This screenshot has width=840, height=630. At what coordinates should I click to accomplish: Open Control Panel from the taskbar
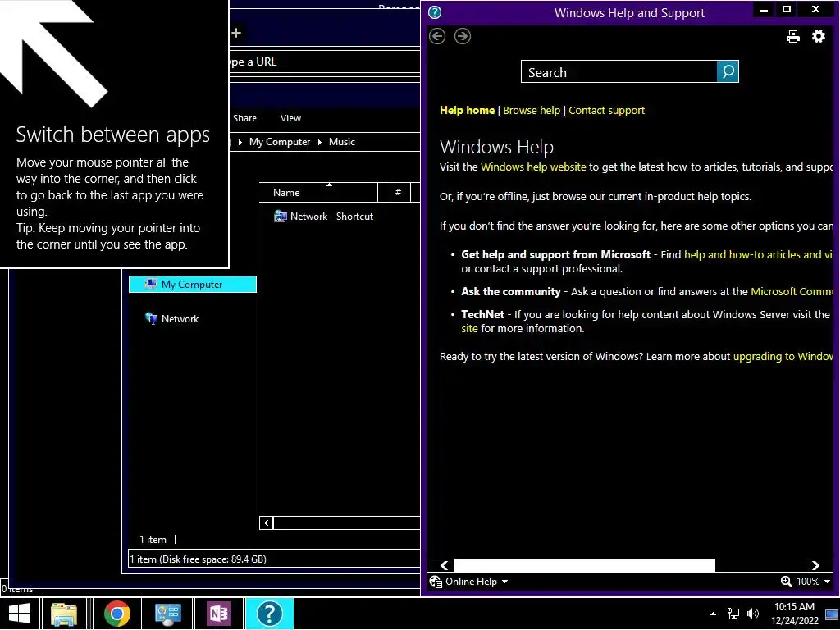[167, 614]
